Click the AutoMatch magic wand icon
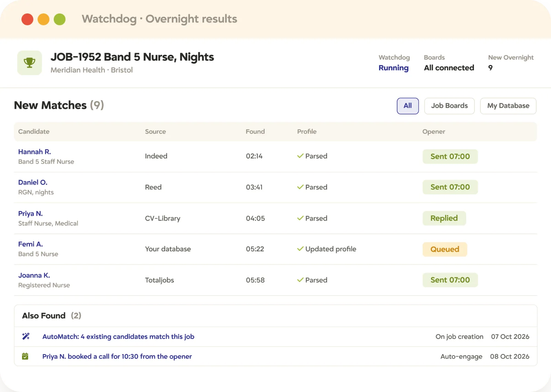The image size is (551, 392). coord(26,336)
